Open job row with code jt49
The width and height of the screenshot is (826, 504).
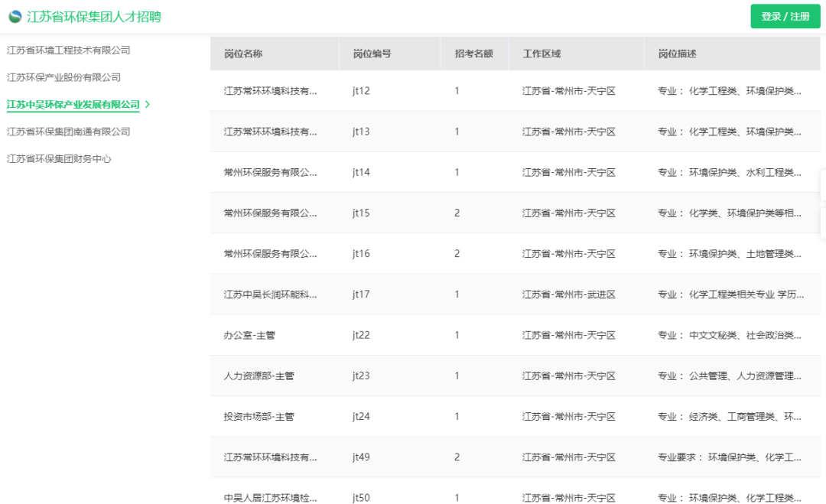tap(270, 457)
